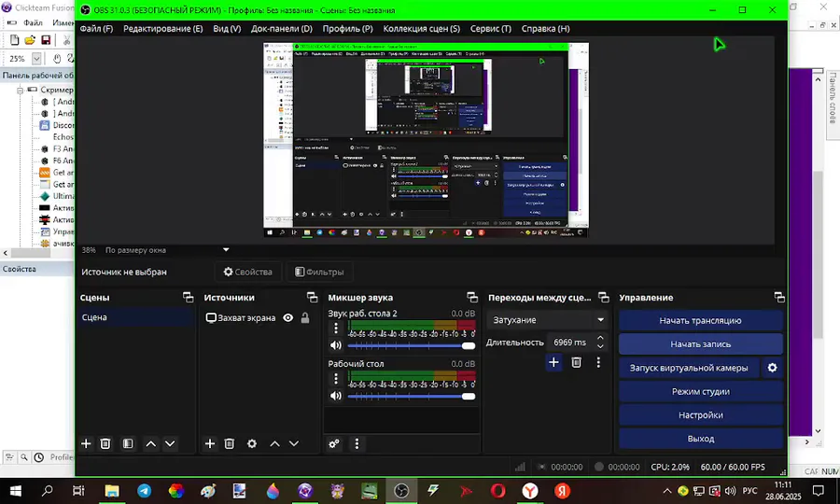Open advanced audio properties gears icon
The image size is (840, 504).
[x=334, y=443]
